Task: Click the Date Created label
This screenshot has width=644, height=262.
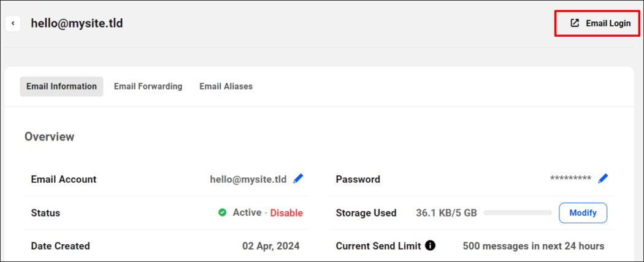Action: (x=60, y=246)
